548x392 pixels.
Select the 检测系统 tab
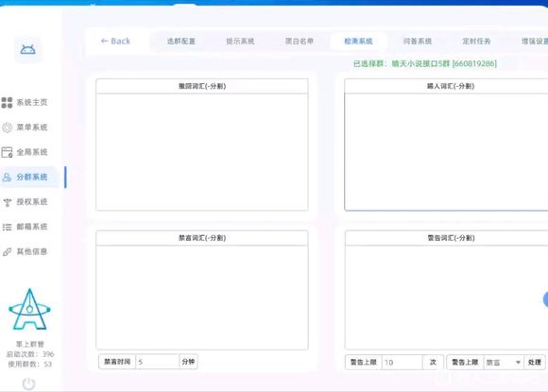point(358,42)
